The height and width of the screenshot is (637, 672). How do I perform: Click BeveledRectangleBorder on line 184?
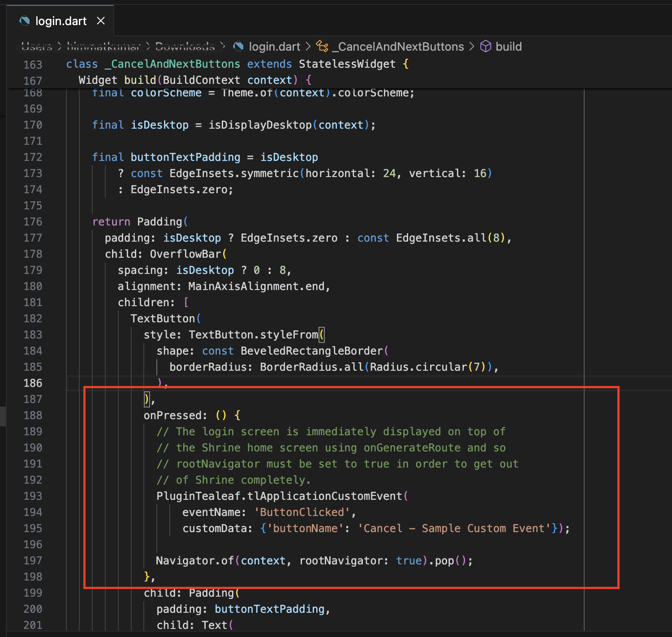[311, 351]
